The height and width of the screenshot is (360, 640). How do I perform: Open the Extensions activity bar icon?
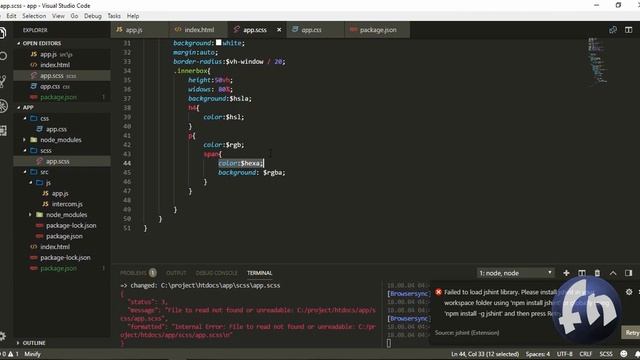point(3,131)
